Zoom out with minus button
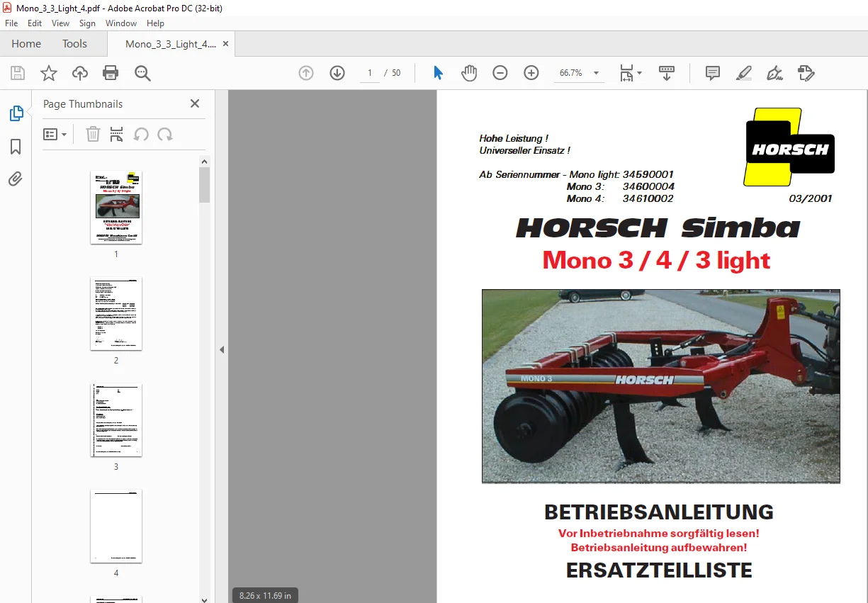The width and height of the screenshot is (868, 603). point(500,73)
